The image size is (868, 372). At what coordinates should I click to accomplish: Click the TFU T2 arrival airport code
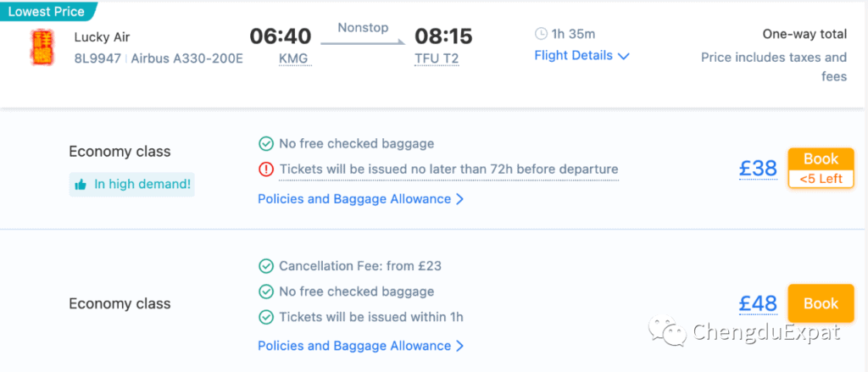[437, 59]
